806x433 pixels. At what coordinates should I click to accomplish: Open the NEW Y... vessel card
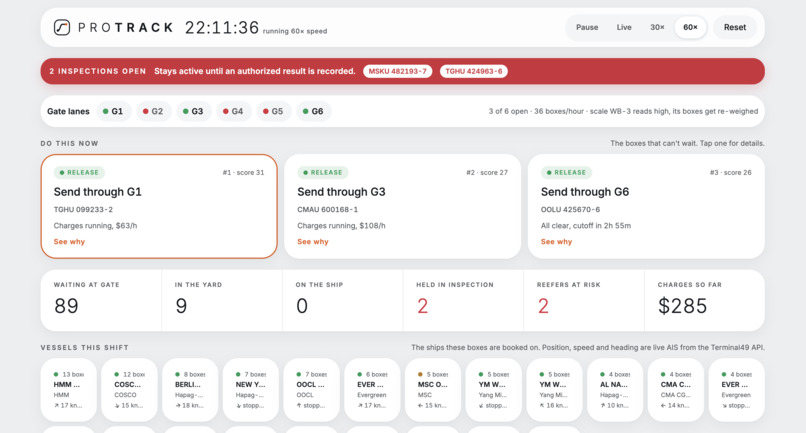(x=250, y=390)
